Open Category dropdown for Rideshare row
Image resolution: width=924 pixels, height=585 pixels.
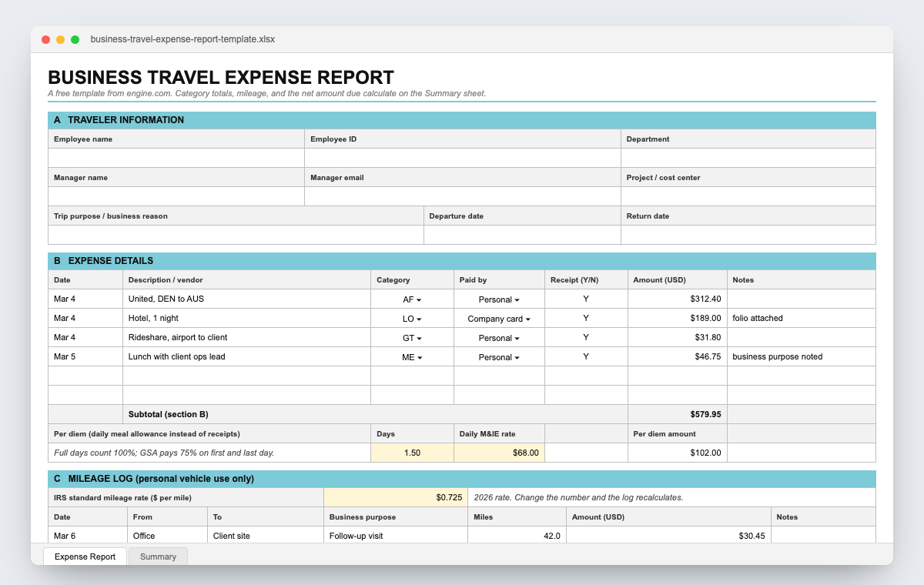click(412, 337)
